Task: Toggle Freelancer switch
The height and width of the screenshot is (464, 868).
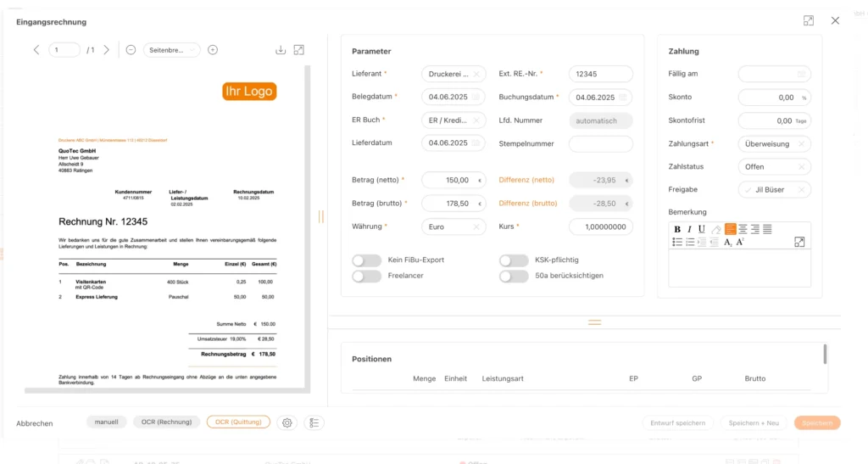Action: point(366,276)
